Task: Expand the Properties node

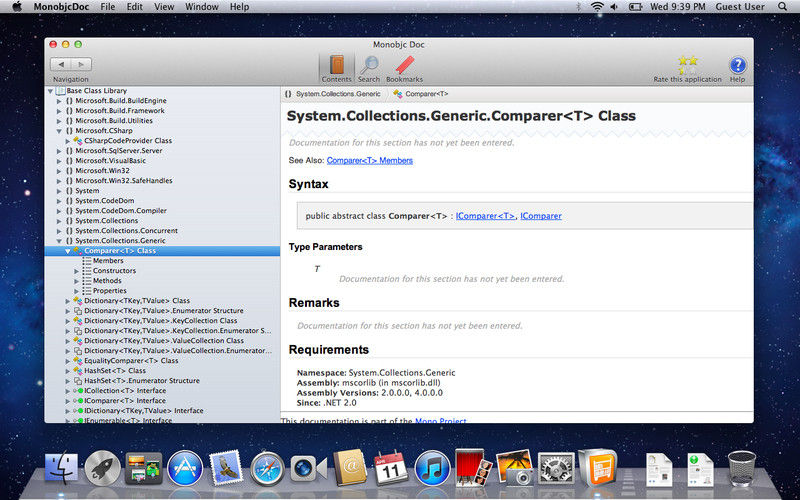Action: (x=77, y=291)
